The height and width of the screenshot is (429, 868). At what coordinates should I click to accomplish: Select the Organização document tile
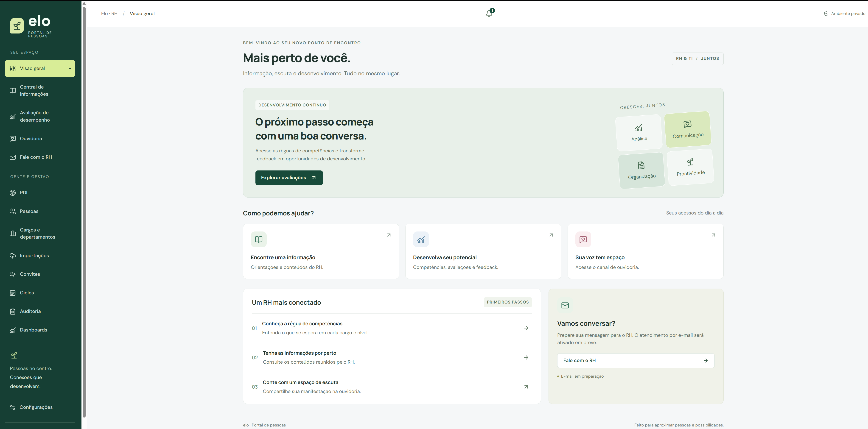(641, 170)
